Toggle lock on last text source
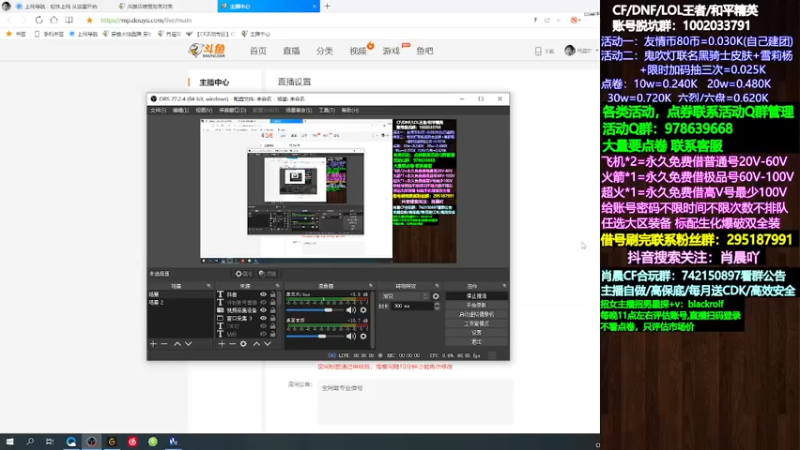 (x=272, y=334)
